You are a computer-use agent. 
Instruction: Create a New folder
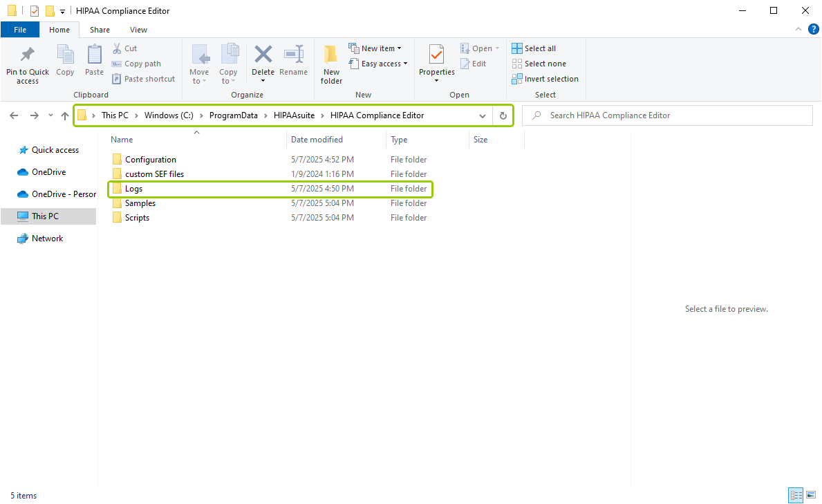click(331, 64)
